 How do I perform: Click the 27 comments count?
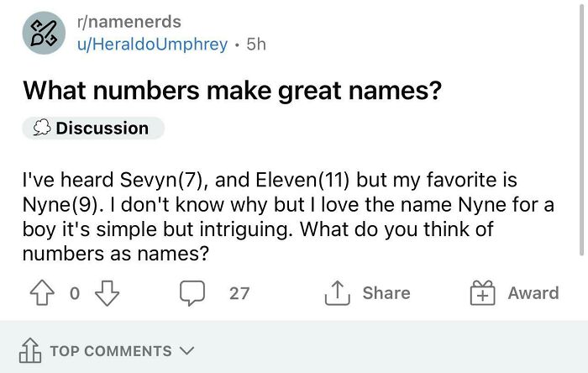point(239,293)
